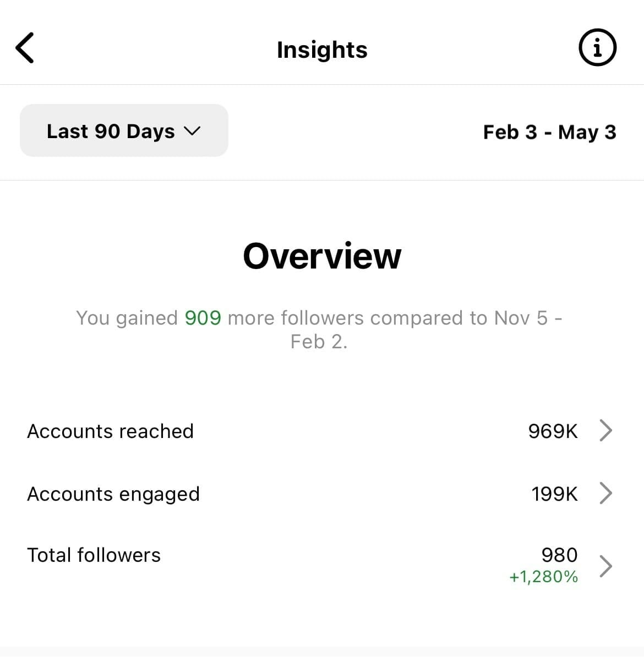The width and height of the screenshot is (644, 657).
Task: Click the Overview section heading
Action: click(x=321, y=255)
